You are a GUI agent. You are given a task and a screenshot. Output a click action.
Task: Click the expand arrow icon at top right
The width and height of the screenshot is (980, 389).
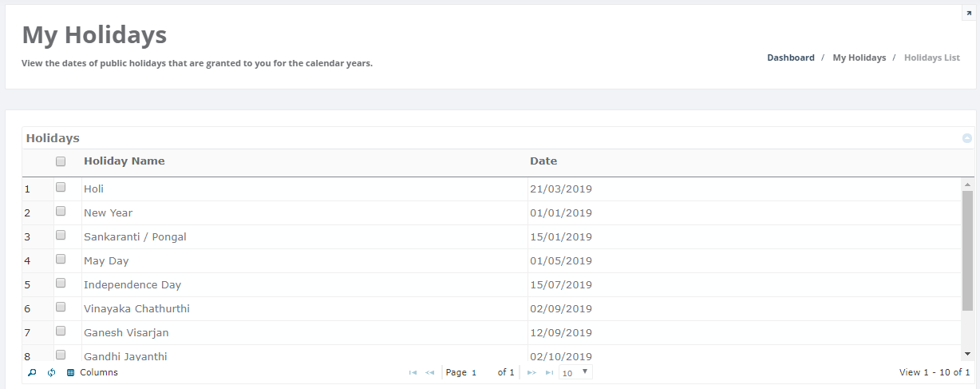[969, 14]
